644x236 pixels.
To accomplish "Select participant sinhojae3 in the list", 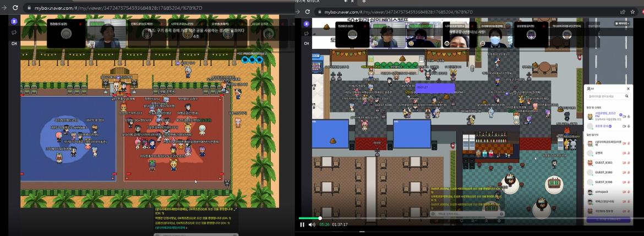I will [608, 191].
